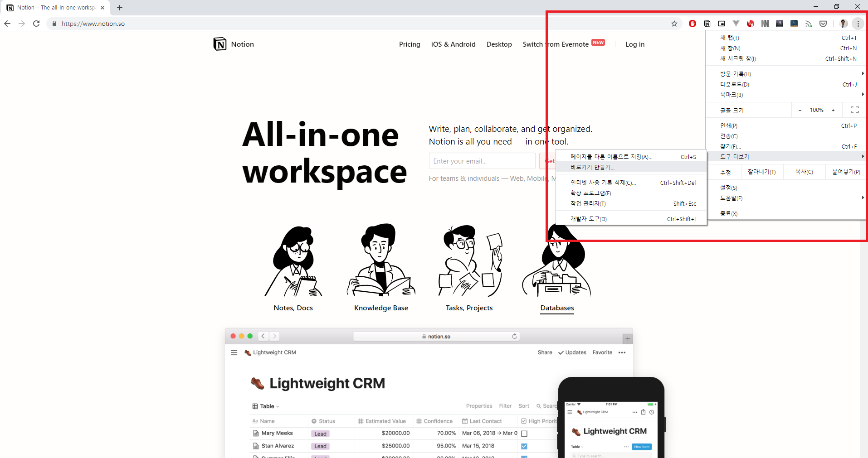Screen dimensions: 868x458
Task: Close the three-dot Chrome menu button
Action: tap(858, 24)
